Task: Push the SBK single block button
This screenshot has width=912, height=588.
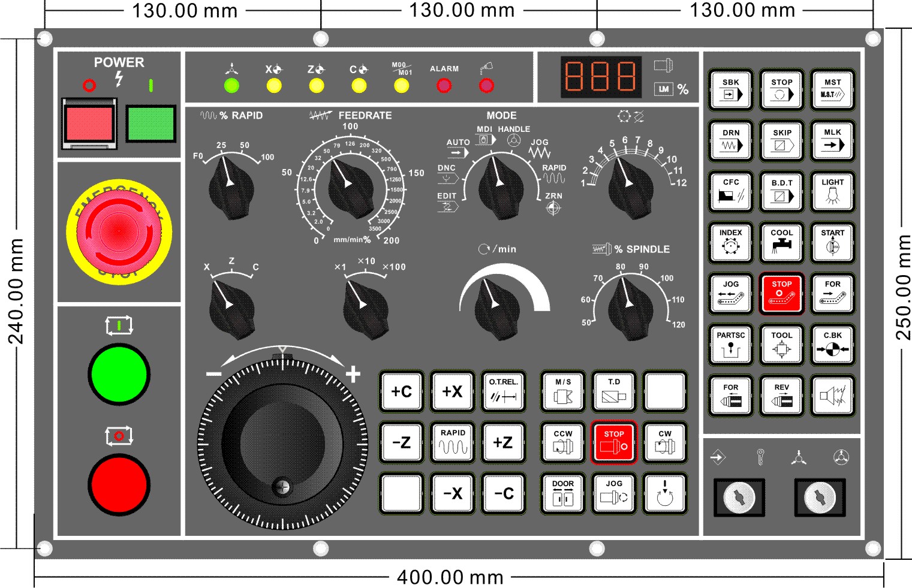Action: (730, 89)
